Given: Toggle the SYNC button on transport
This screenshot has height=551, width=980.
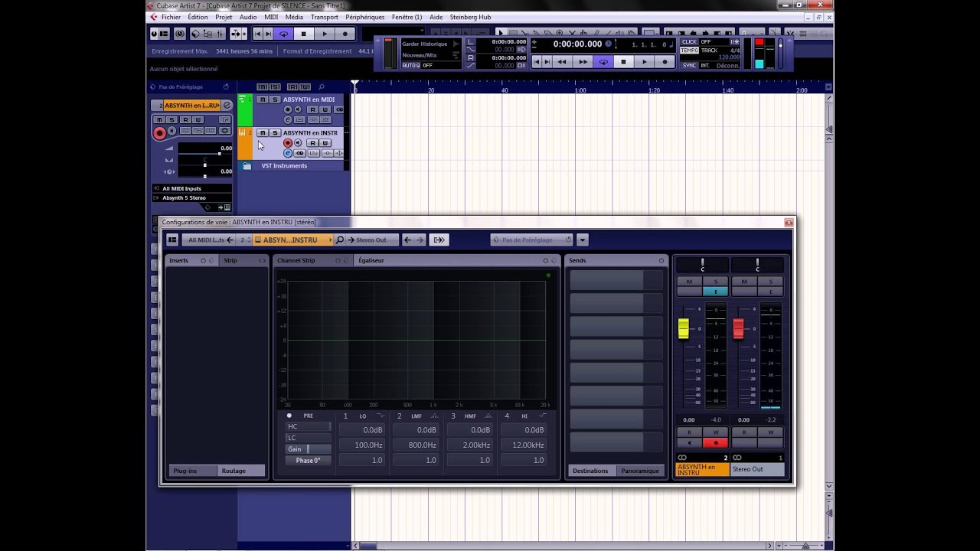Looking at the screenshot, I should 689,66.
